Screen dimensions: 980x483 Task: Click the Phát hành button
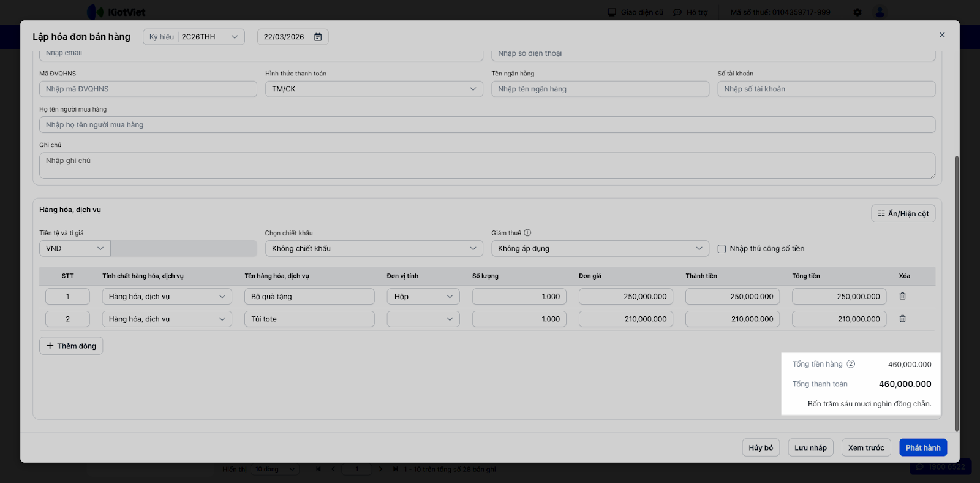click(922, 447)
